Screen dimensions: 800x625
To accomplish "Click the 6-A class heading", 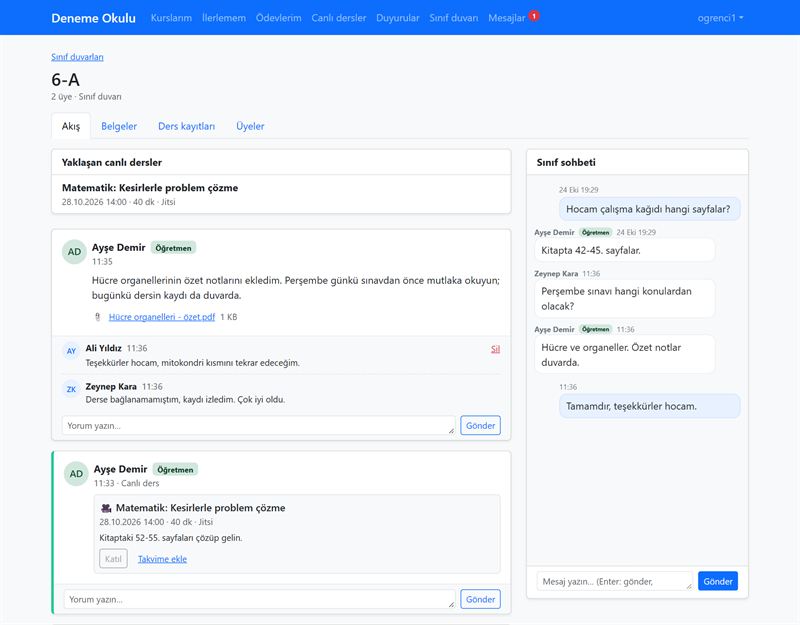I will pyautogui.click(x=65, y=80).
